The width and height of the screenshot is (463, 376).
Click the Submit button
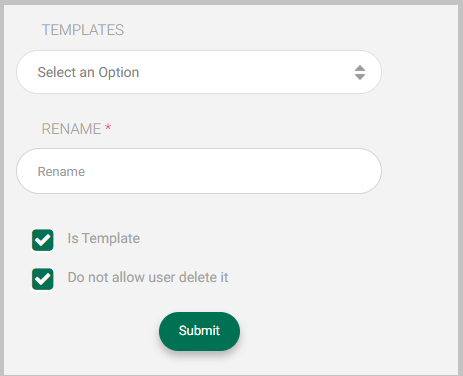point(199,331)
